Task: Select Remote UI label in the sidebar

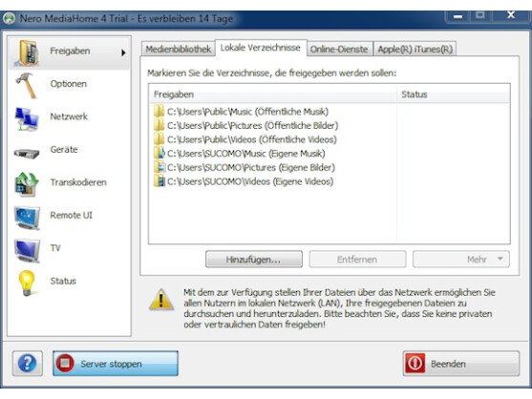Action: (71, 216)
